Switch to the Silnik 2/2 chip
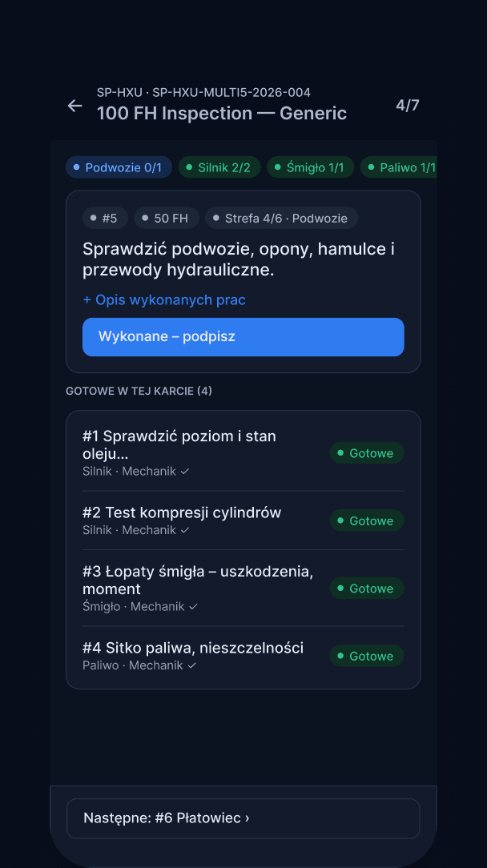487x868 pixels. click(219, 167)
